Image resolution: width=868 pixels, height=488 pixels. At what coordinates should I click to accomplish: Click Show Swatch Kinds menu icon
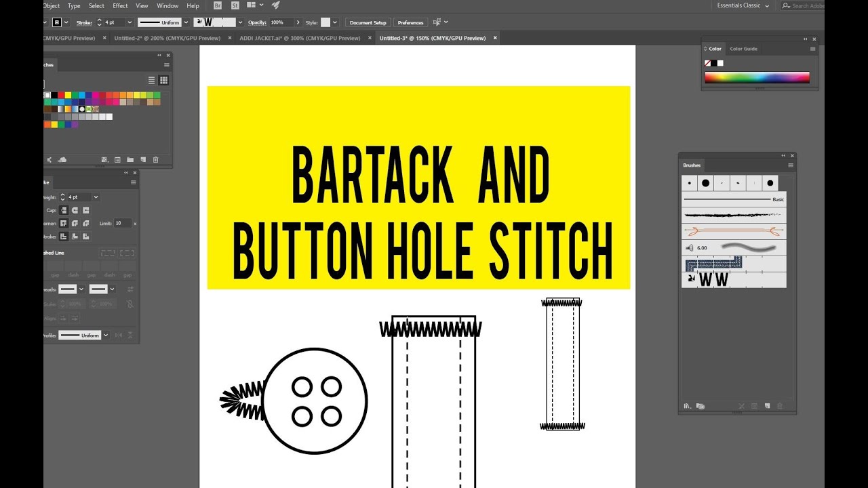coord(104,160)
